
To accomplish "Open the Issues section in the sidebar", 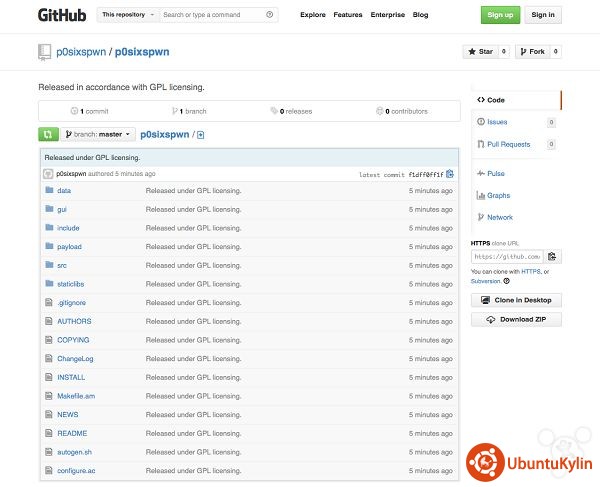I will coord(497,122).
